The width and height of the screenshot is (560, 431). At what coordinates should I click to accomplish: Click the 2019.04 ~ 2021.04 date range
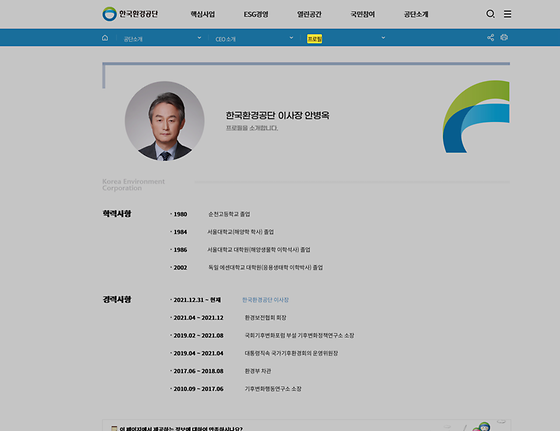tap(199, 354)
